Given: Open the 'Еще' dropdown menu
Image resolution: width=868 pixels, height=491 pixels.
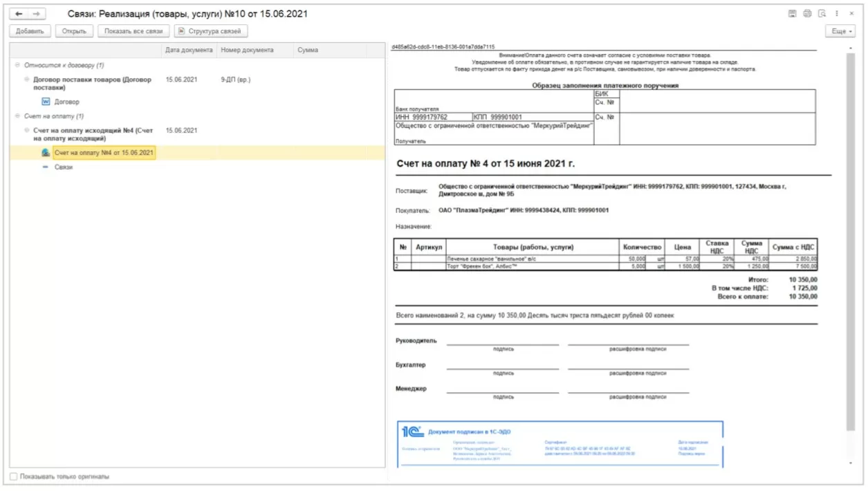Looking at the screenshot, I should [840, 31].
